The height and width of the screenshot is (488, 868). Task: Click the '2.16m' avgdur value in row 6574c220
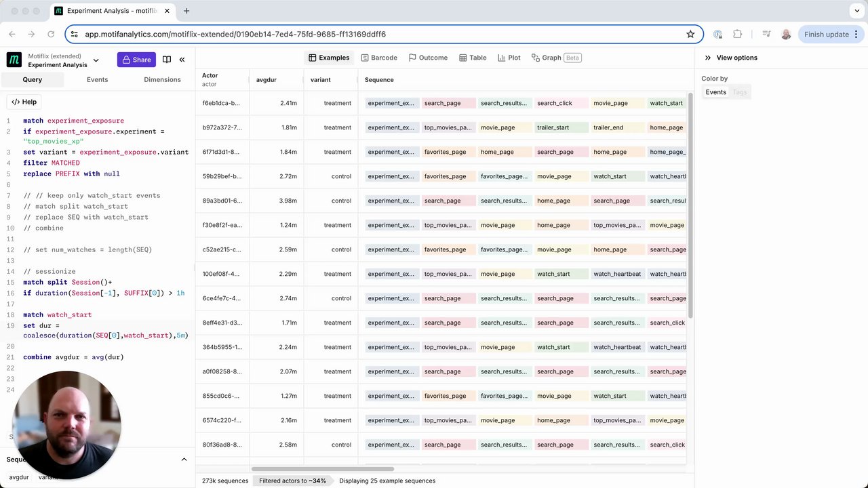(288, 420)
